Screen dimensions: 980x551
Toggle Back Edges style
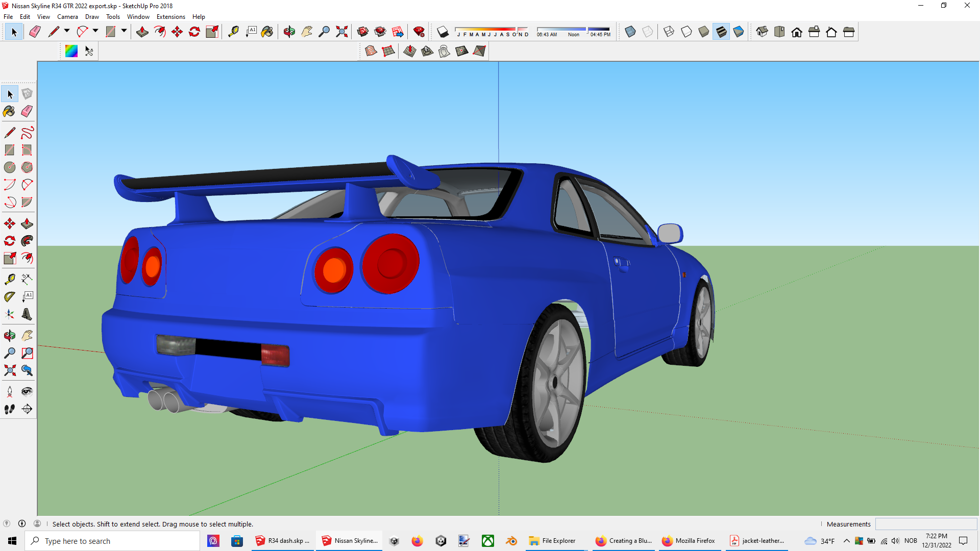[648, 32]
